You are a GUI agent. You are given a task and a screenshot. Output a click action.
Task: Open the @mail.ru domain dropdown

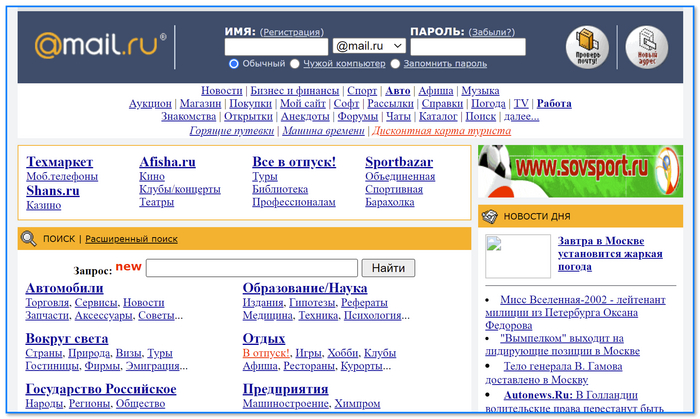369,46
